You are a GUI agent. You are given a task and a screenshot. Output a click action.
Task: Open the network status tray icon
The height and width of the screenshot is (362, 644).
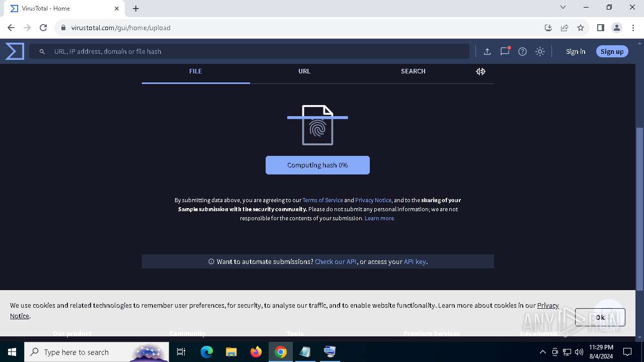point(567,352)
